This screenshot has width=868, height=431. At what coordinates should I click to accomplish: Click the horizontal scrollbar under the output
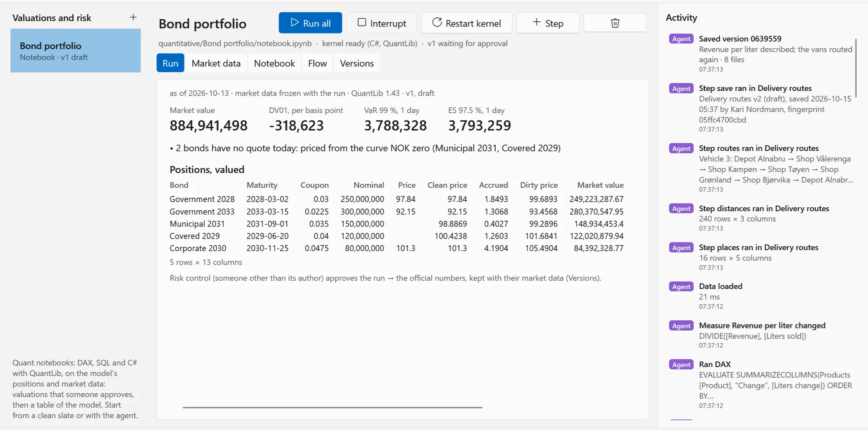(332, 407)
